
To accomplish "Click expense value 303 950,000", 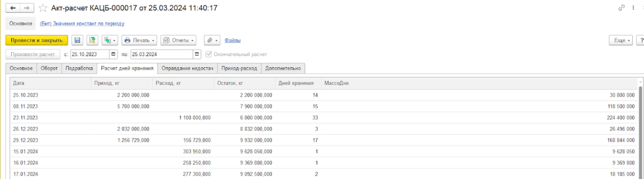I will [197, 151].
